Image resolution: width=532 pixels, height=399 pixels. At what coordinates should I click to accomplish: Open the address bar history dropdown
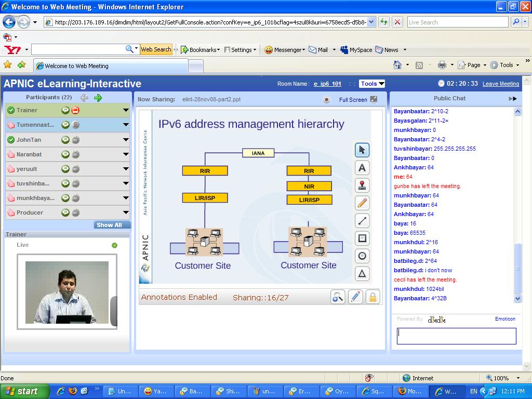371,22
